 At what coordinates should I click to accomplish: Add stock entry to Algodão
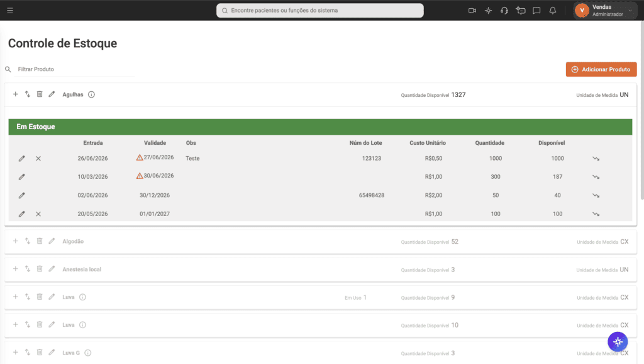point(15,241)
